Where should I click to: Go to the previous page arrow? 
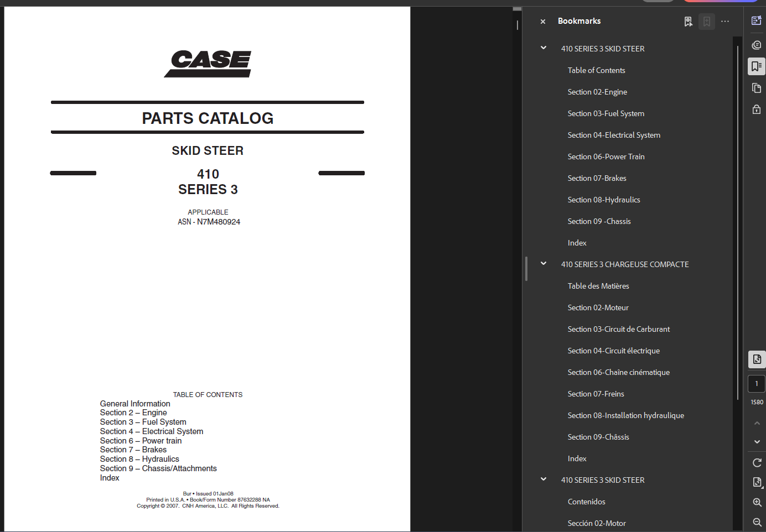757,423
